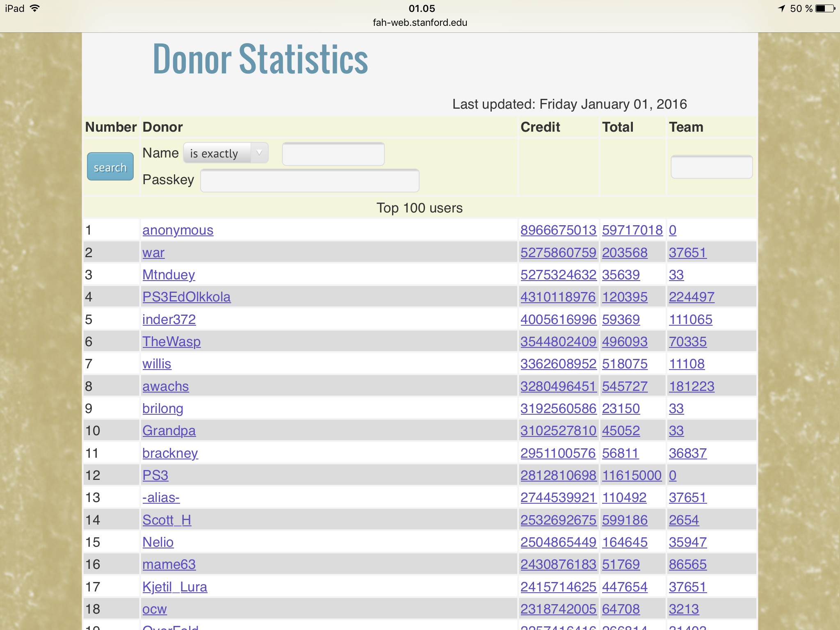The width and height of the screenshot is (840, 630).
Task: Open team link 11108
Action: tap(687, 364)
